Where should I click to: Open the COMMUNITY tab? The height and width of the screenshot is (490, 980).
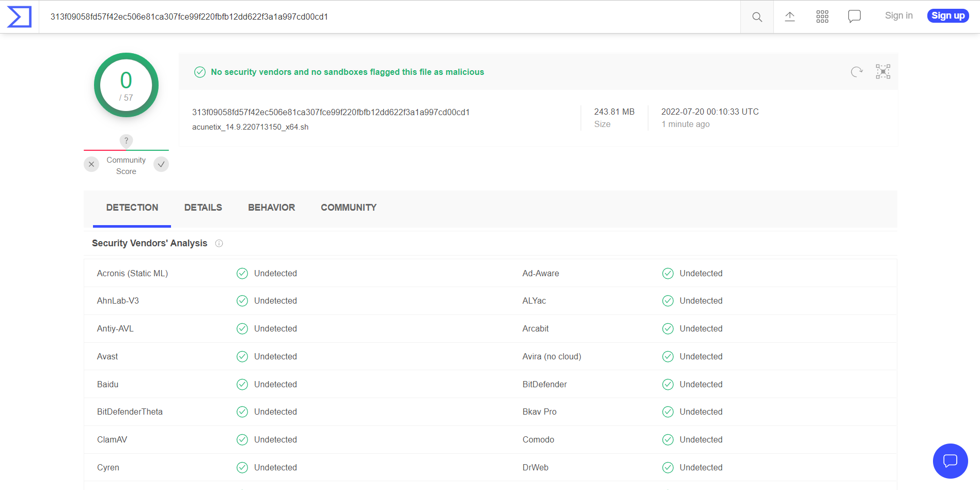point(349,208)
